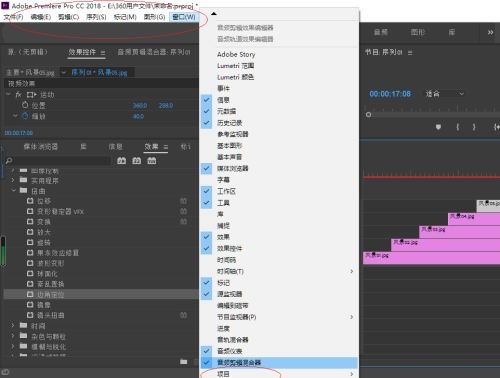
Task: Open the Lumetri 颜色 panel entry
Action: point(279,77)
